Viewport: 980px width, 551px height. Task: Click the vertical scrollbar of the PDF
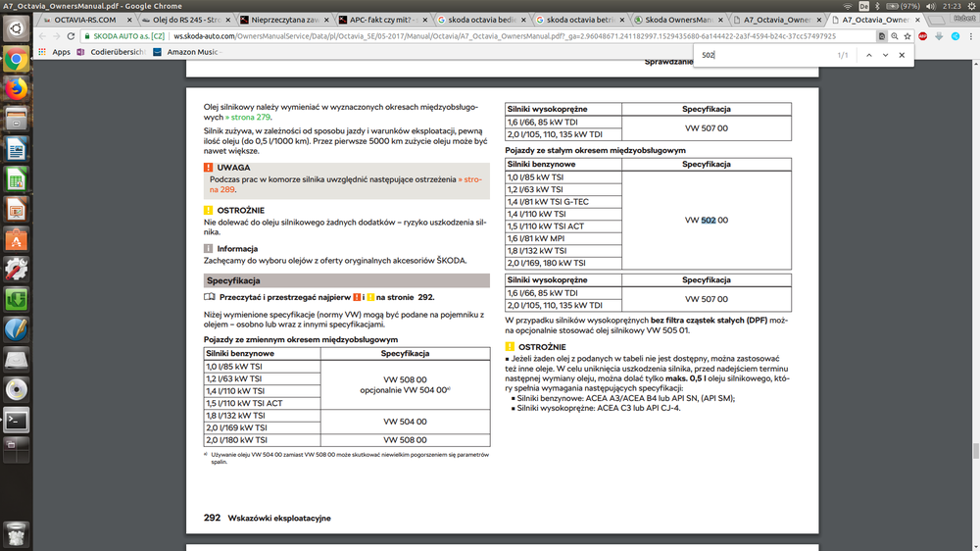pyautogui.click(x=974, y=451)
